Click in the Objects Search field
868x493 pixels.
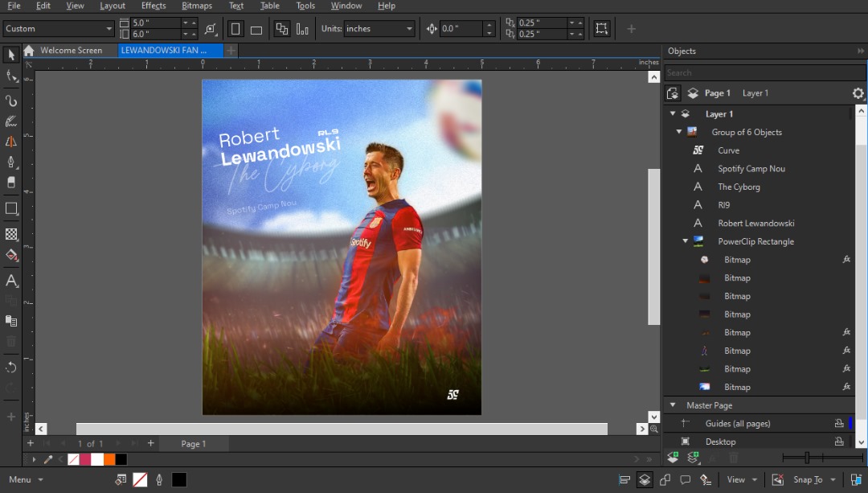(x=765, y=72)
